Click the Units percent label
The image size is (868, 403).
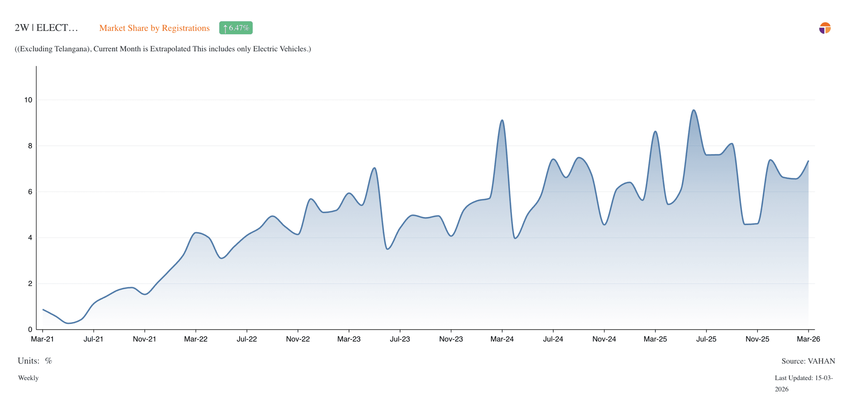35,360
